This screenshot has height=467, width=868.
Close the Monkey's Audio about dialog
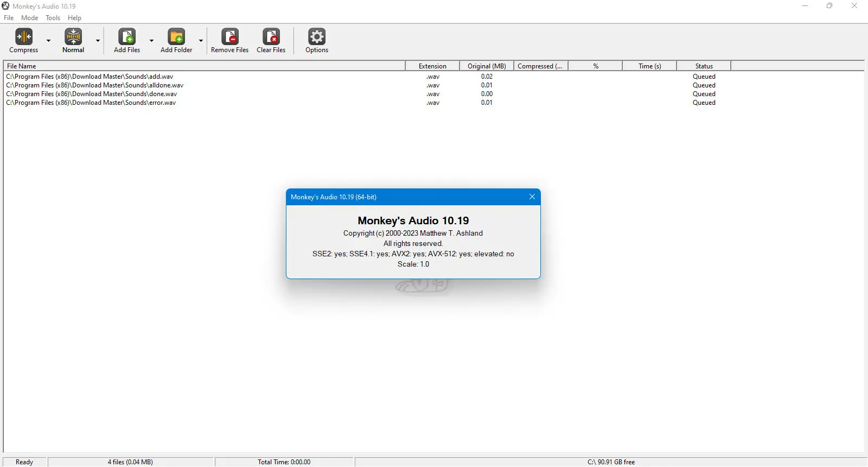[532, 197]
